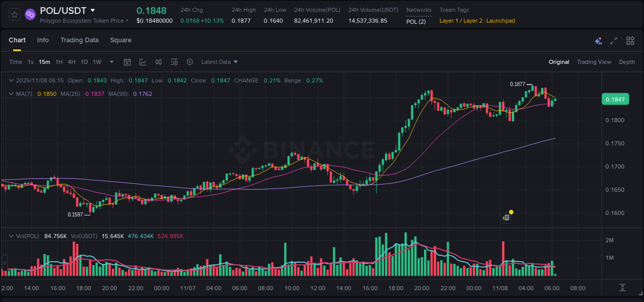The image size is (644, 302).
Task: Open the chart layout grid icon
Action: coord(630,40)
